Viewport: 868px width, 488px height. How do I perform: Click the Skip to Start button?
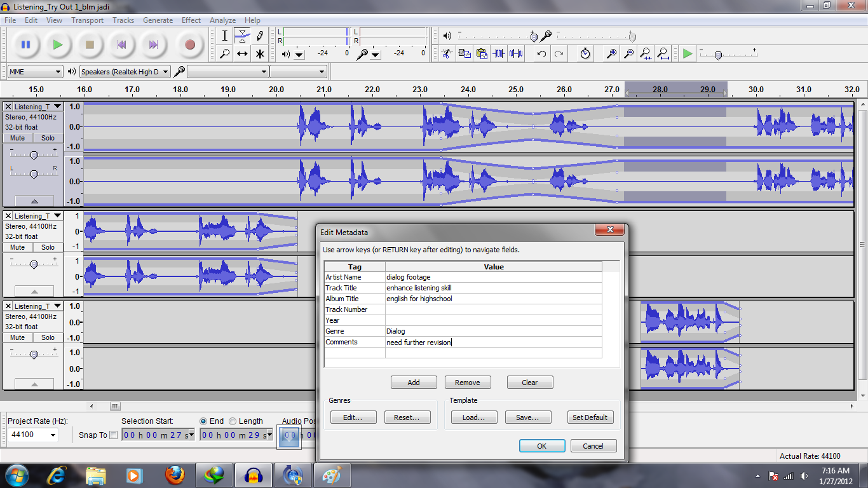tap(121, 45)
